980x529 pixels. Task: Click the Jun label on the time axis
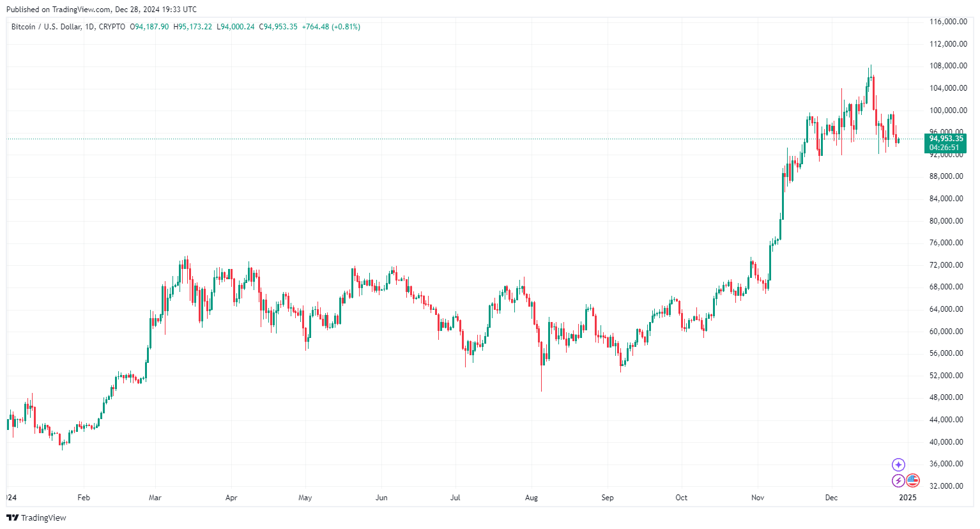(x=381, y=498)
